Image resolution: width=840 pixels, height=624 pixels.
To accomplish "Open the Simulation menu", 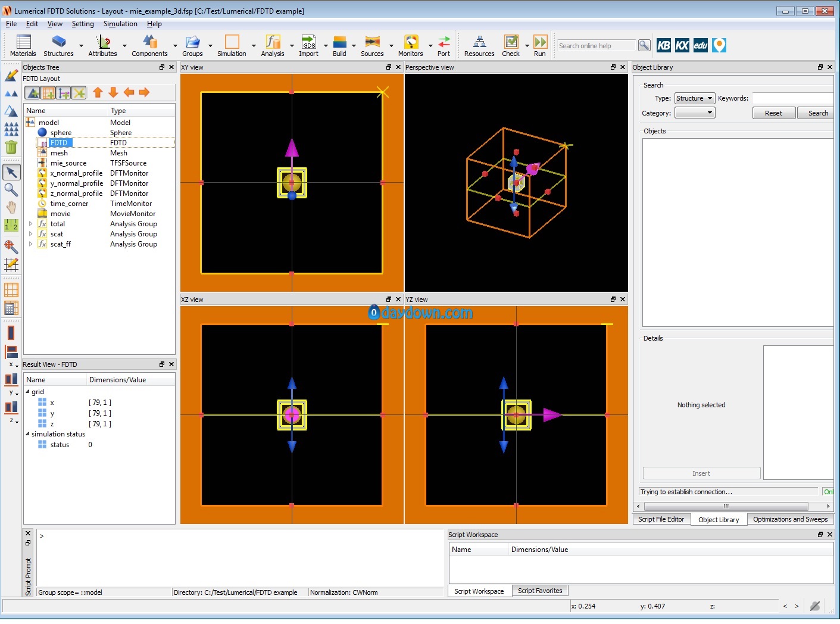I will pyautogui.click(x=120, y=24).
